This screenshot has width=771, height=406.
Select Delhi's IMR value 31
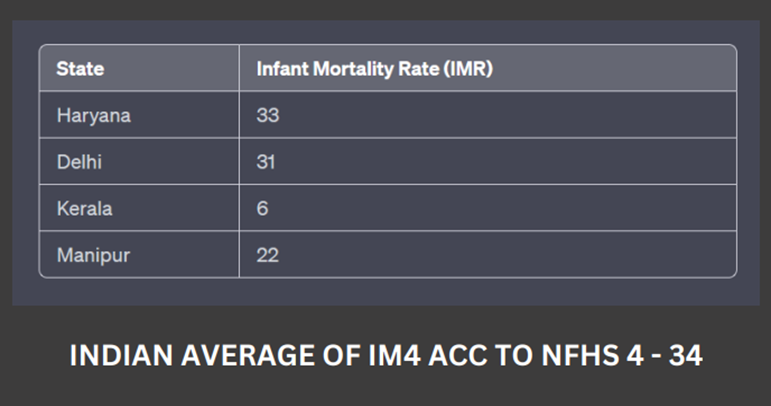tap(267, 162)
